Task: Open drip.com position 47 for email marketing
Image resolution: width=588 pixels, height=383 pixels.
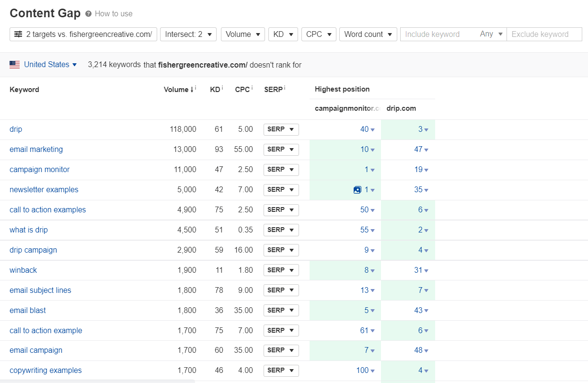Action: (x=421, y=150)
